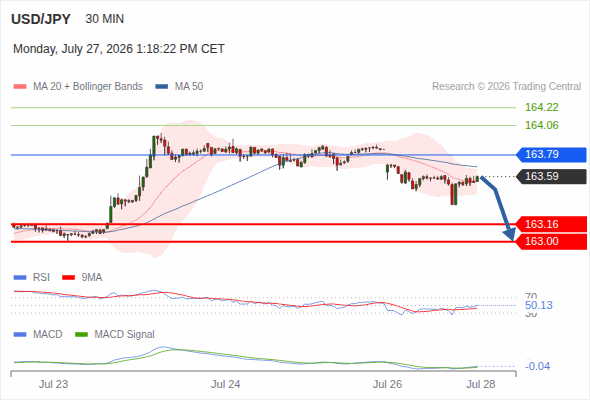This screenshot has width=590, height=400.
Task: Select the 163.16 support price tag
Action: 551,224
